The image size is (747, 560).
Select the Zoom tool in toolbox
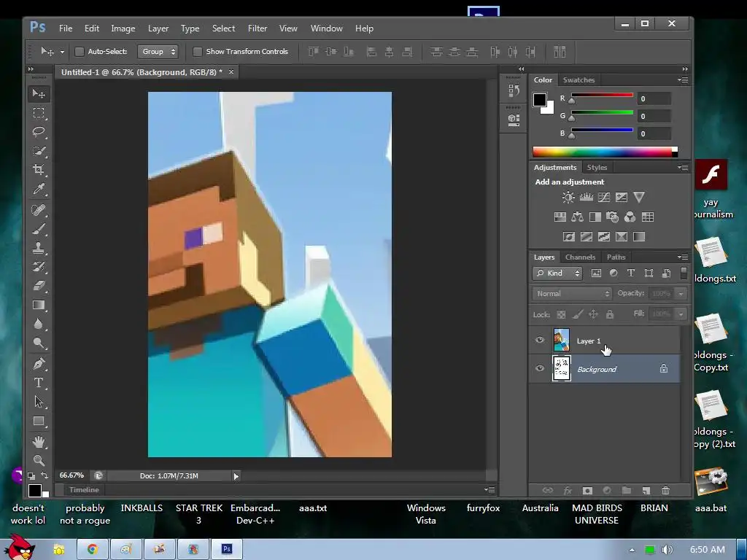coord(39,461)
